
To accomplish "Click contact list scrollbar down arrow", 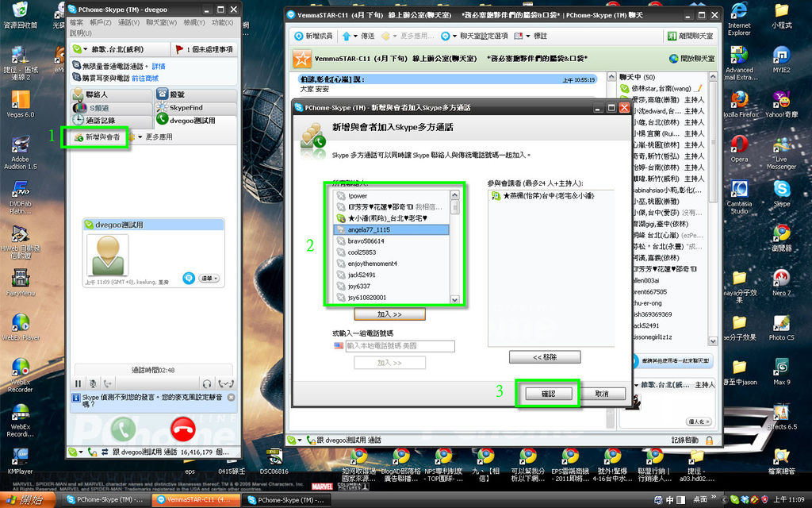I will click(x=454, y=299).
